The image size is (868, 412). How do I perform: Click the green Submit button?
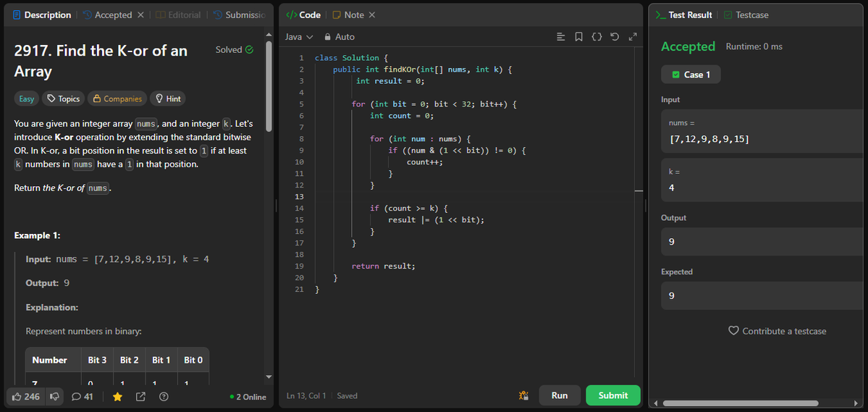(612, 395)
